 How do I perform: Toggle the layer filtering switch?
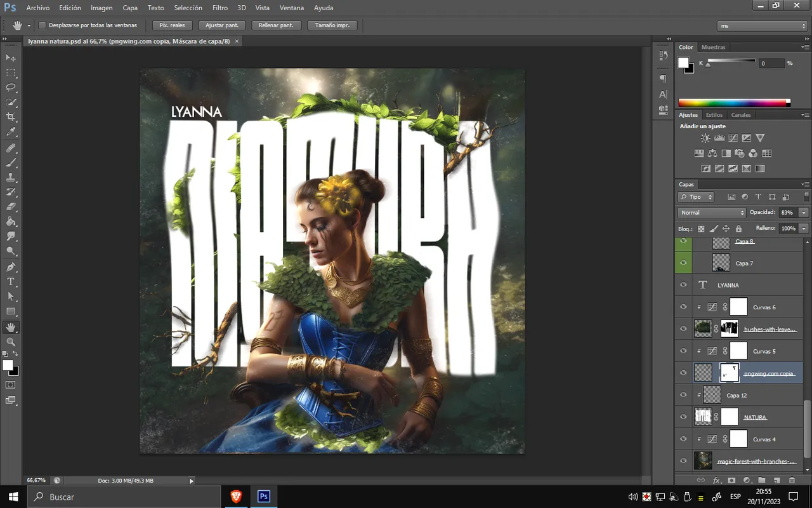(806, 197)
